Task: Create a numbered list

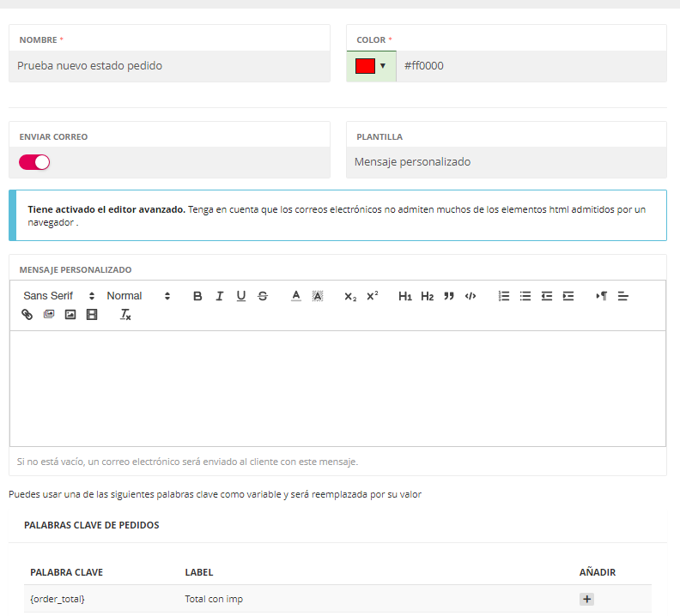Action: pyautogui.click(x=504, y=296)
